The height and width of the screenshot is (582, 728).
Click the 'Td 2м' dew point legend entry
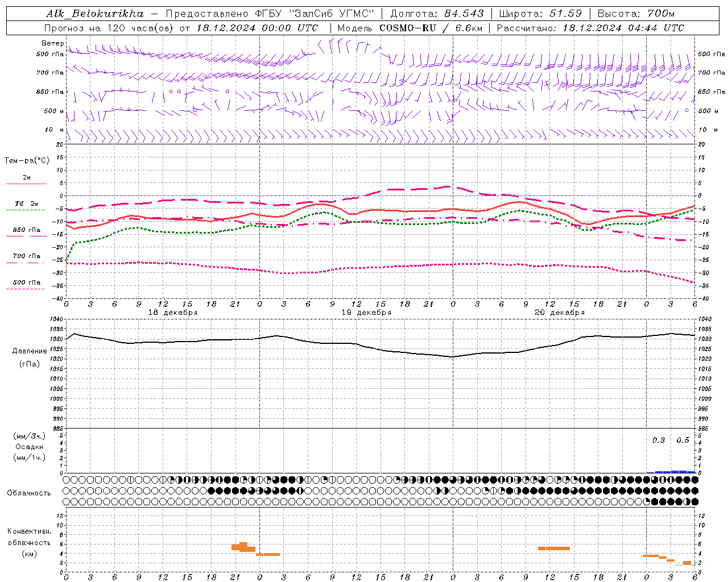click(27, 203)
